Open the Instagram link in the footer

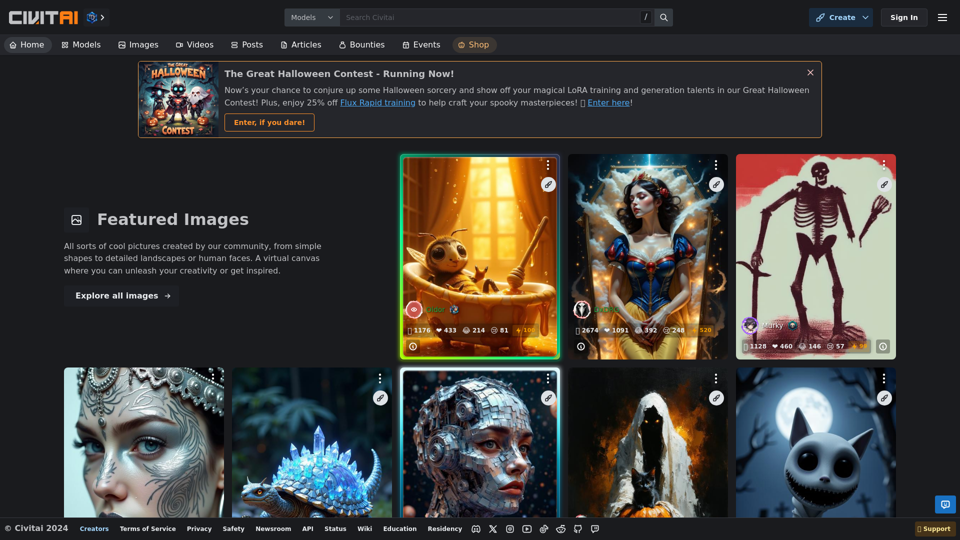510,529
